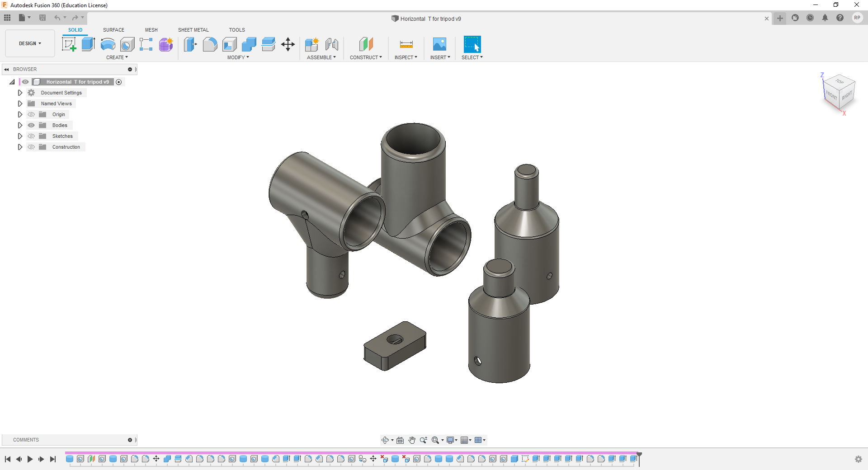Open the CONSTRUCT dropdown menu

(x=366, y=57)
